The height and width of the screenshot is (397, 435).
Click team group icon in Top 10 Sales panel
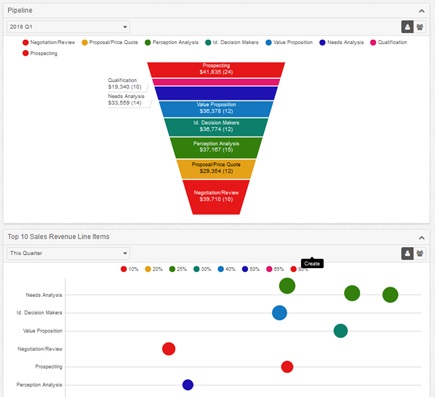tap(420, 253)
